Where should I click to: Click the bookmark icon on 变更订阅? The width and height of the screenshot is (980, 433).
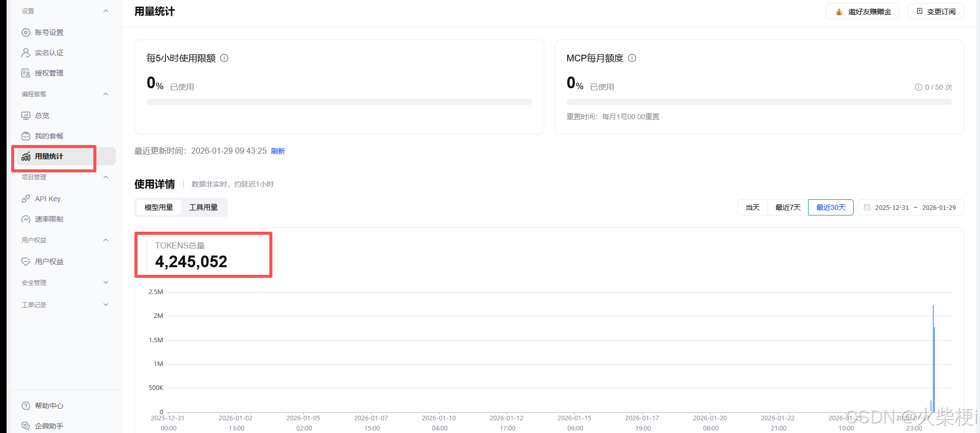coord(919,11)
